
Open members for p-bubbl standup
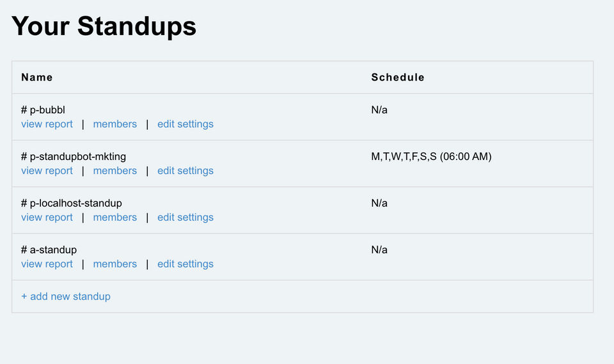click(x=115, y=124)
